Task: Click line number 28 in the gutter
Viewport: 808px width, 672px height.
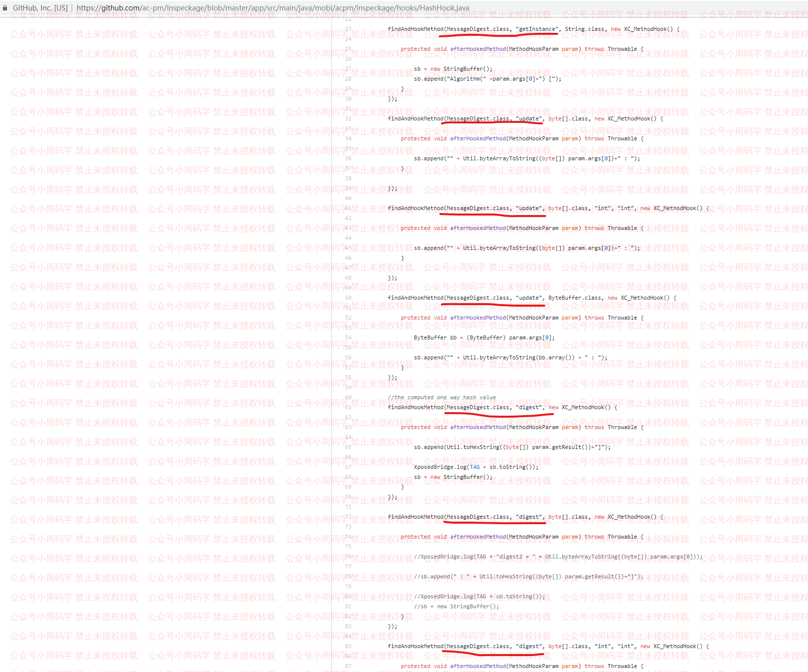Action: [348, 79]
